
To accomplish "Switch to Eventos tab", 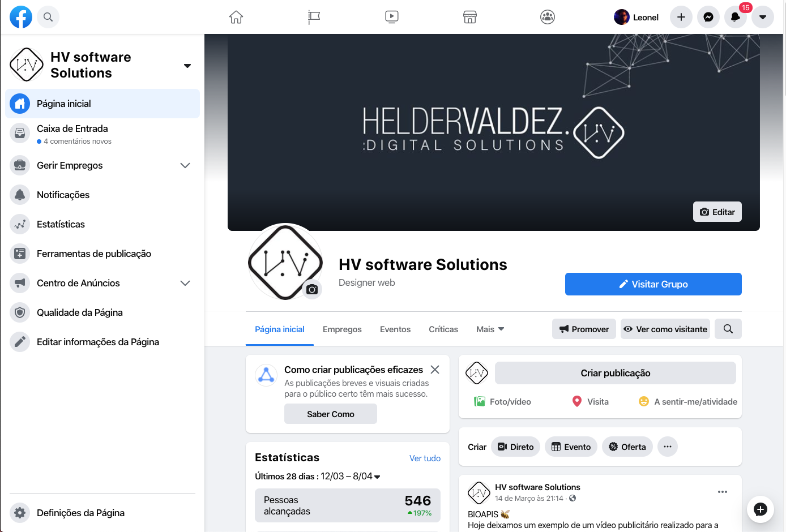I will point(395,329).
